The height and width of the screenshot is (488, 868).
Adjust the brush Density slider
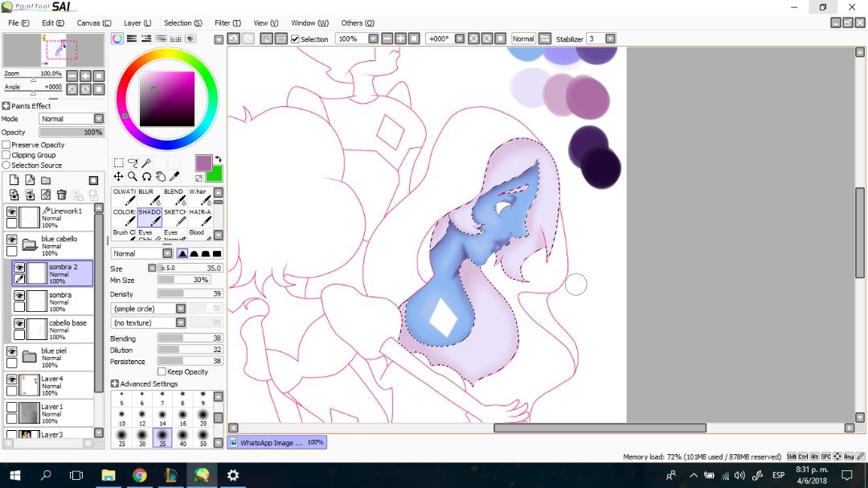click(190, 293)
